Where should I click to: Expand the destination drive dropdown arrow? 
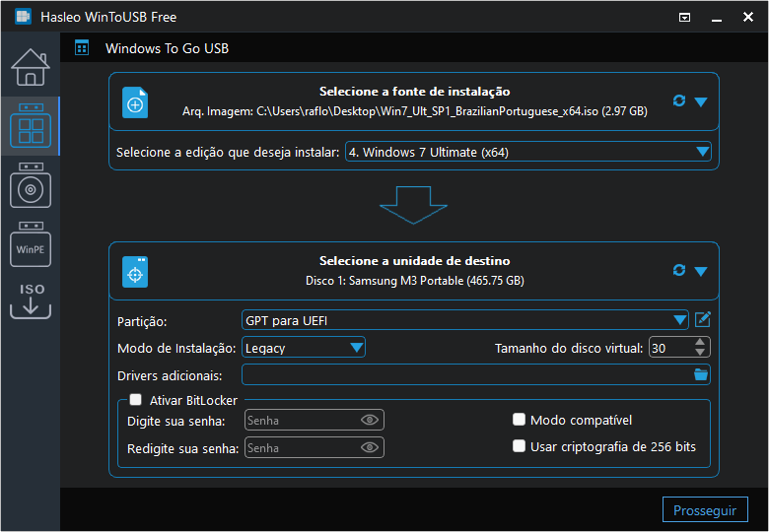(701, 271)
